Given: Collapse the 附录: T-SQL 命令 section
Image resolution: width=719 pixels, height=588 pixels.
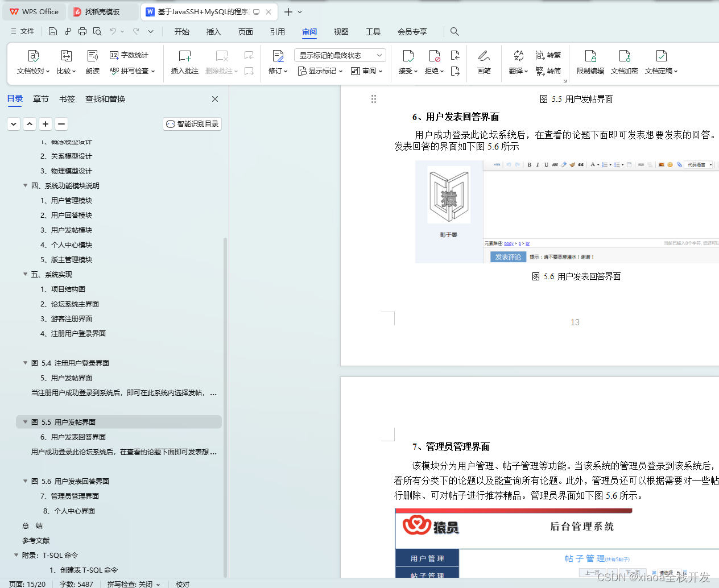Looking at the screenshot, I should 17,555.
